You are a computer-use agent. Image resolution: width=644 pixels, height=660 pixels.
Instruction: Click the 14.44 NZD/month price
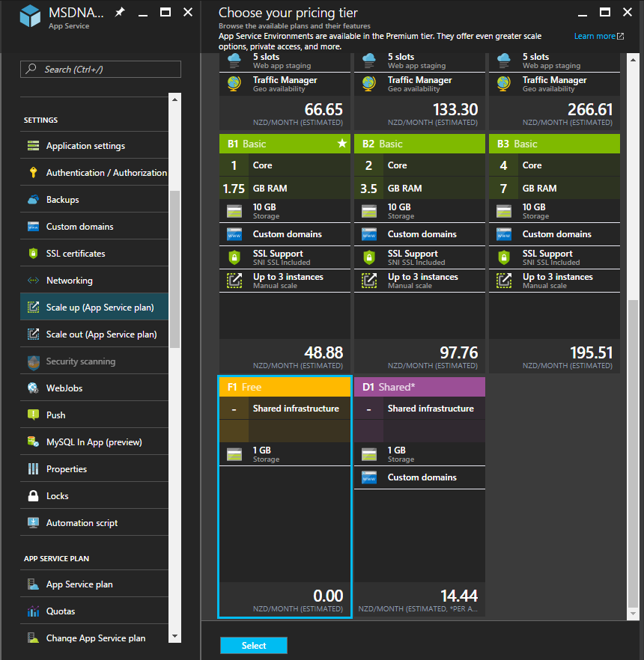tap(459, 596)
